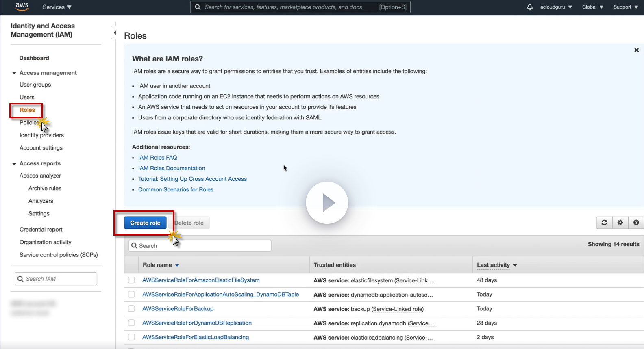Open the IAM Dashboard
This screenshot has height=349, width=644.
[x=34, y=58]
